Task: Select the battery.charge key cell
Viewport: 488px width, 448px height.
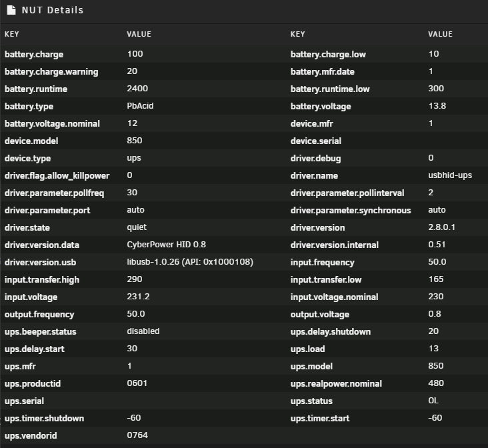Action: (34, 54)
